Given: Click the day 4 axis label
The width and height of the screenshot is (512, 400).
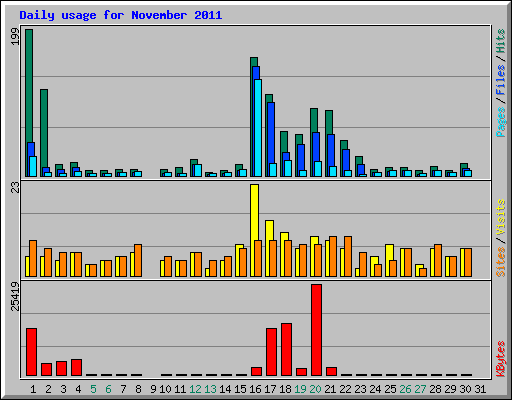Looking at the screenshot, I should [x=78, y=389].
